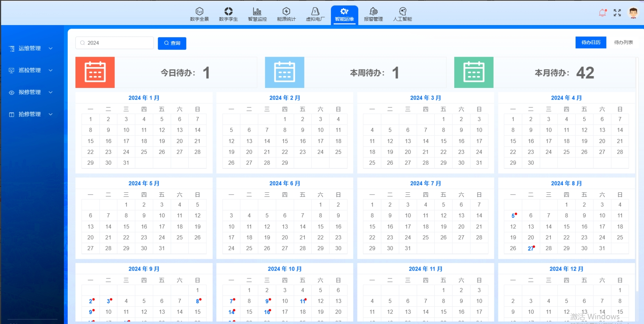Screen dimensions: 644x324
Task: Click the 2024 年 8 月 calendar header
Action: point(566,183)
